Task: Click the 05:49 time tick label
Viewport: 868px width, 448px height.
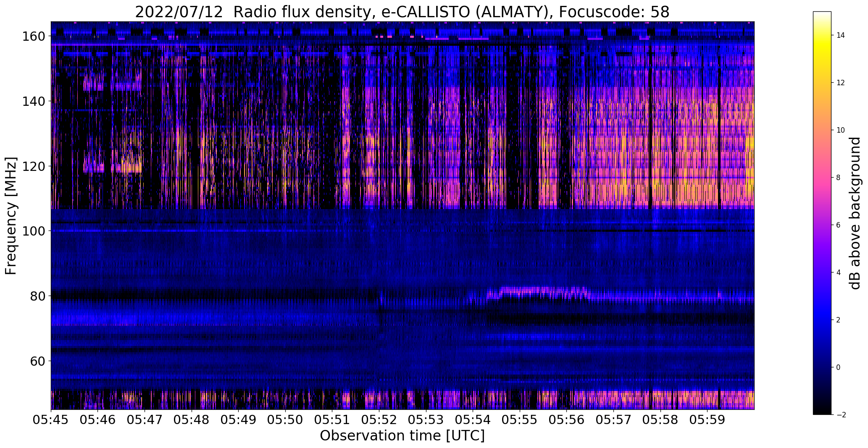Action: click(238, 420)
